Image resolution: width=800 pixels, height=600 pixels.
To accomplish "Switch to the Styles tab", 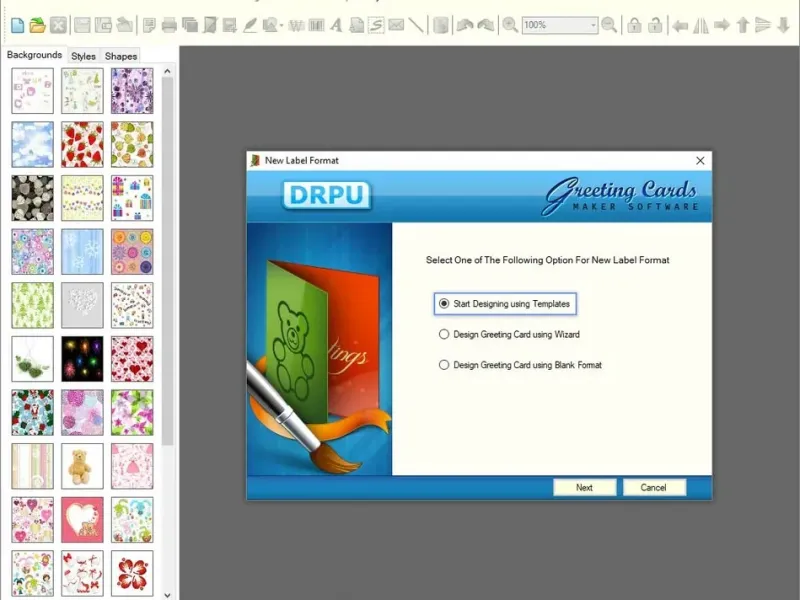I will (x=83, y=56).
